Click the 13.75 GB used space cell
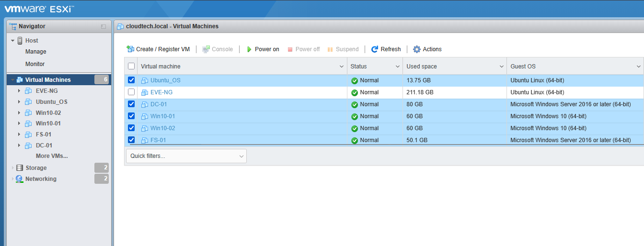 [x=454, y=80]
